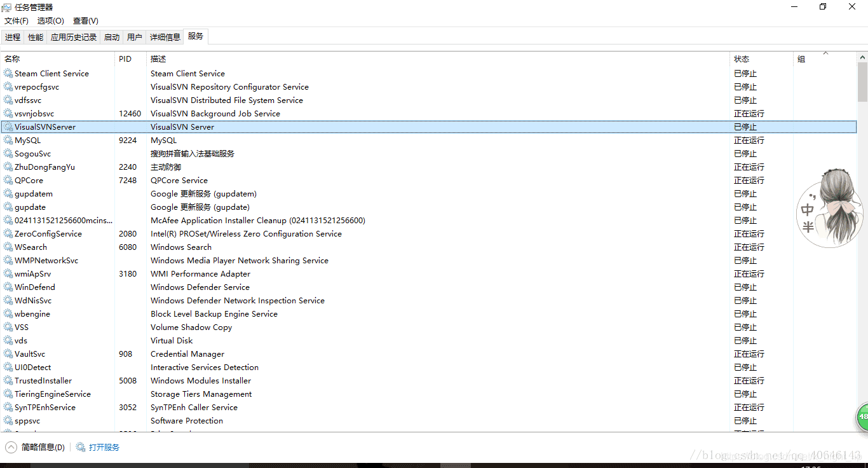
Task: Click the gupdate service gear icon
Action: coord(8,207)
